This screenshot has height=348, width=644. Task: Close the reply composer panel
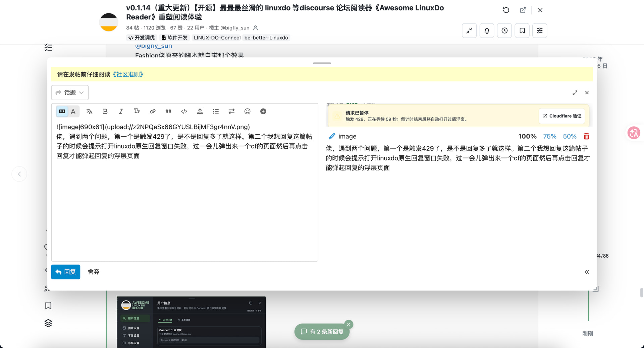[x=587, y=93]
